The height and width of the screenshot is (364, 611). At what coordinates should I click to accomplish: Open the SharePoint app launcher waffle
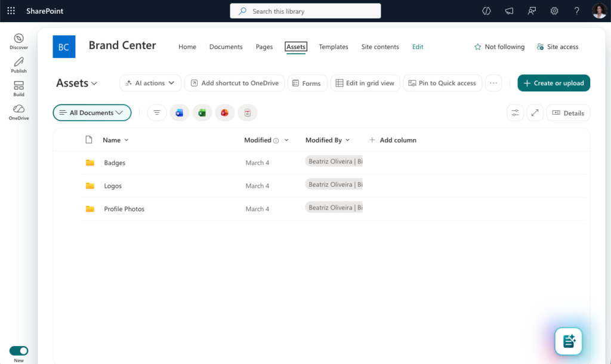pyautogui.click(x=11, y=11)
